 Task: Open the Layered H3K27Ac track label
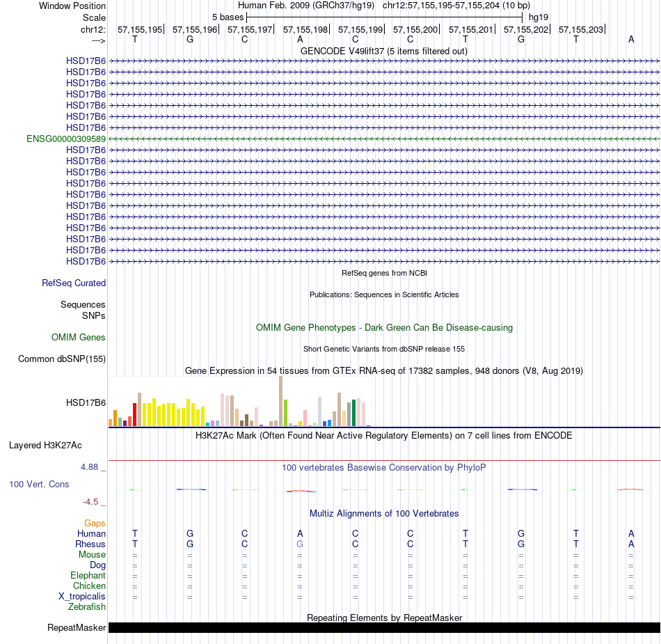[x=45, y=446]
